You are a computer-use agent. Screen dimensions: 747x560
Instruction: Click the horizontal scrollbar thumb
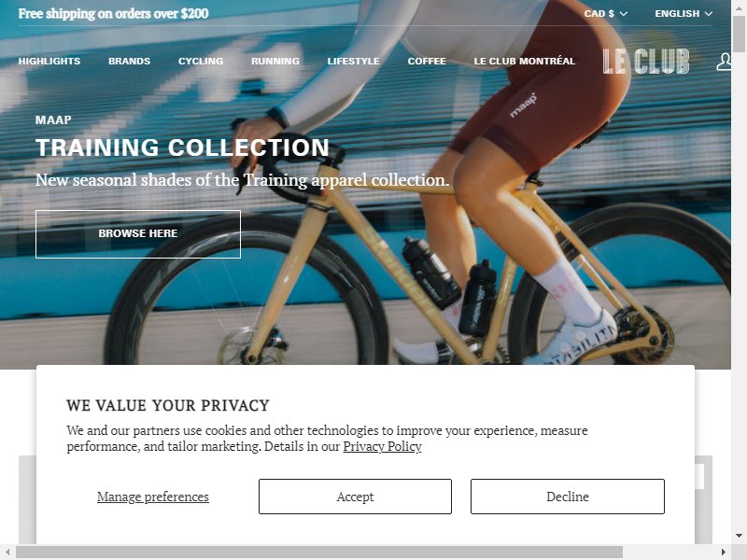point(319,552)
